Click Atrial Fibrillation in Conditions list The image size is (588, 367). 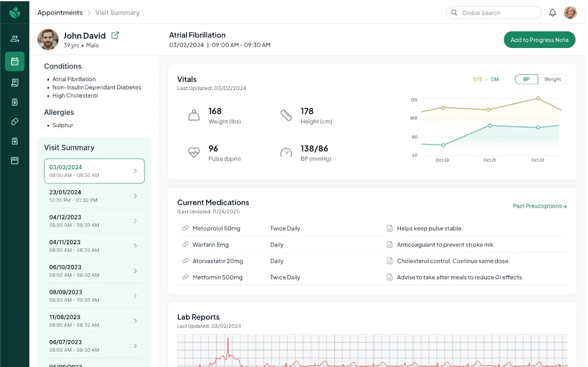[74, 79]
